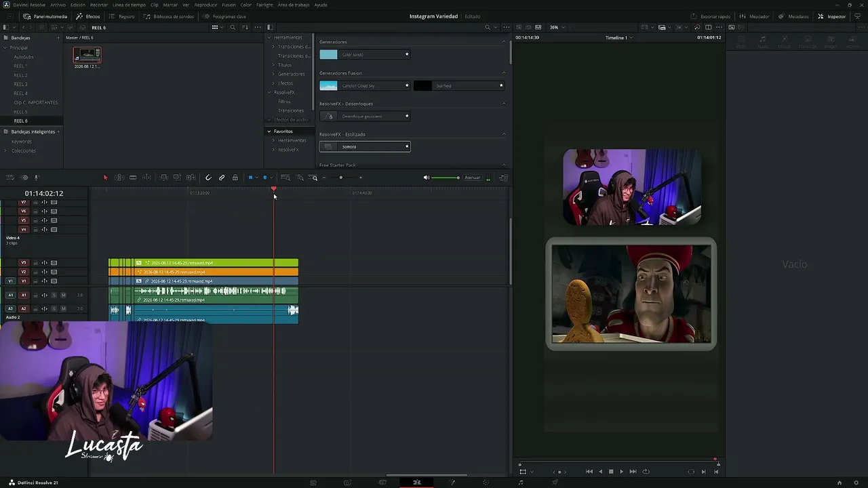
Task: Open the Inspector panel
Action: tap(832, 16)
